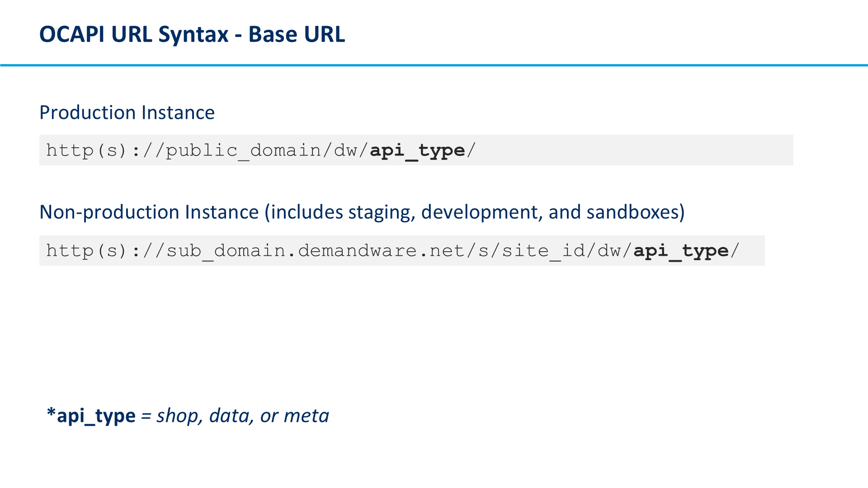Select the 'Non-production Instance' heading line
The height and width of the screenshot is (488, 868).
pos(362,212)
